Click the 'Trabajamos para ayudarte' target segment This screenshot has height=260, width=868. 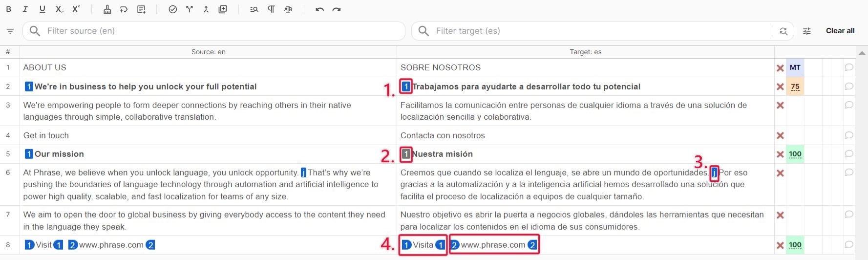(x=585, y=87)
